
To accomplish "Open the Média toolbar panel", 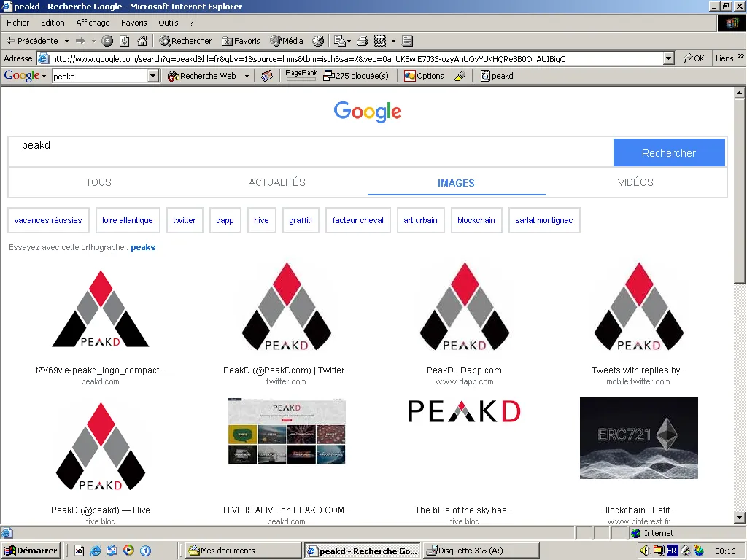I will 286,41.
